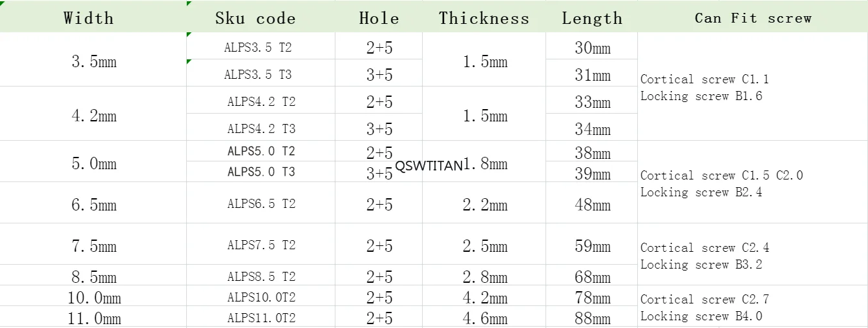Select the 4.6mm thickness cell

tap(484, 318)
